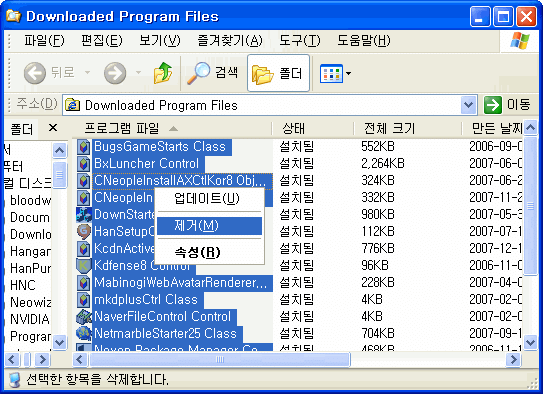The image size is (543, 394).
Task: Click the KcdnActive item icon
Action: click(x=83, y=248)
